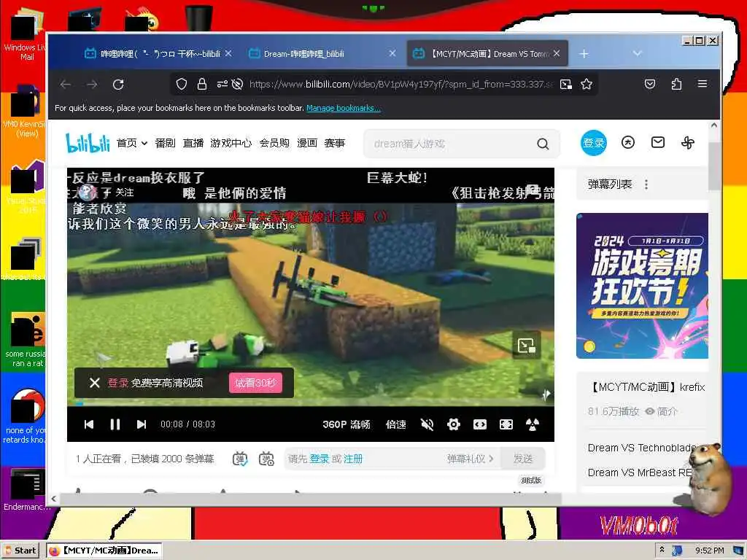The width and height of the screenshot is (747, 560).
Task: Activate picture-in-picture mini player
Action: click(x=526, y=345)
